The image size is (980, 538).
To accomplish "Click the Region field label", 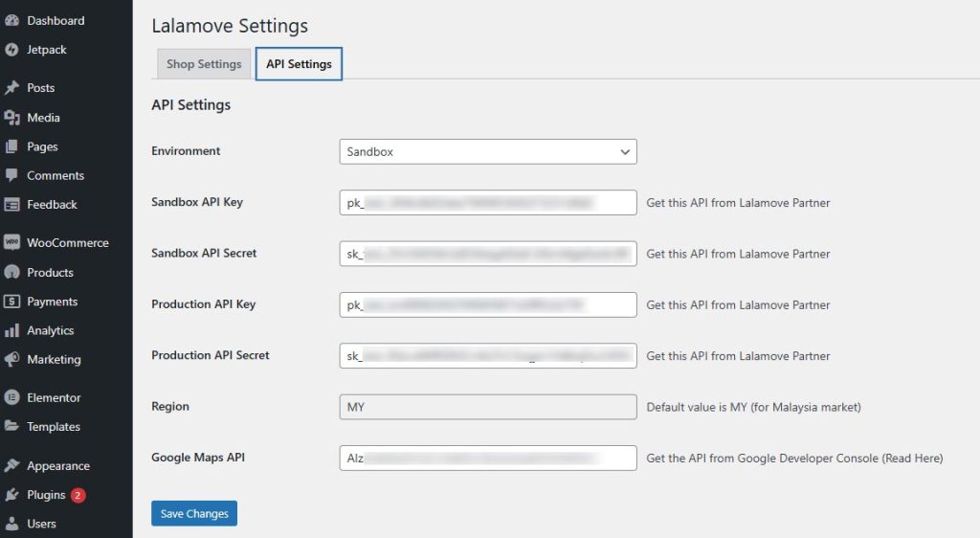I will (170, 406).
